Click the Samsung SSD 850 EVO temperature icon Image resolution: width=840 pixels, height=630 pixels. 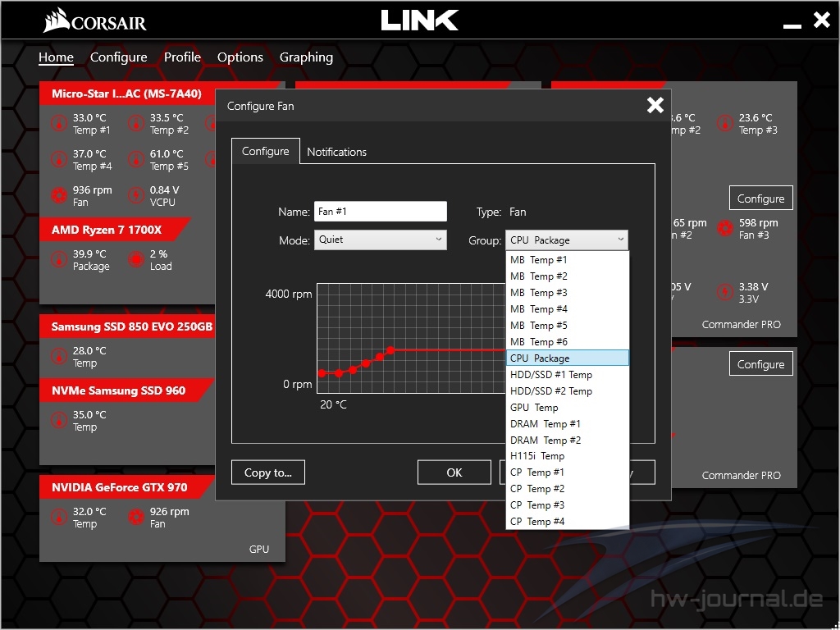point(58,357)
